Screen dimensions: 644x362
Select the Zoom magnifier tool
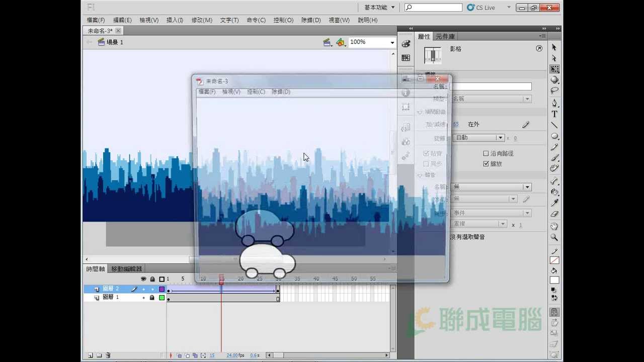554,237
